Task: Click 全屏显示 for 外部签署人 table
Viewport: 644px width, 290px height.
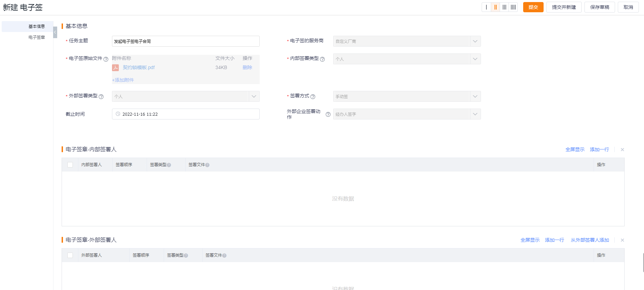Action: (x=530, y=240)
